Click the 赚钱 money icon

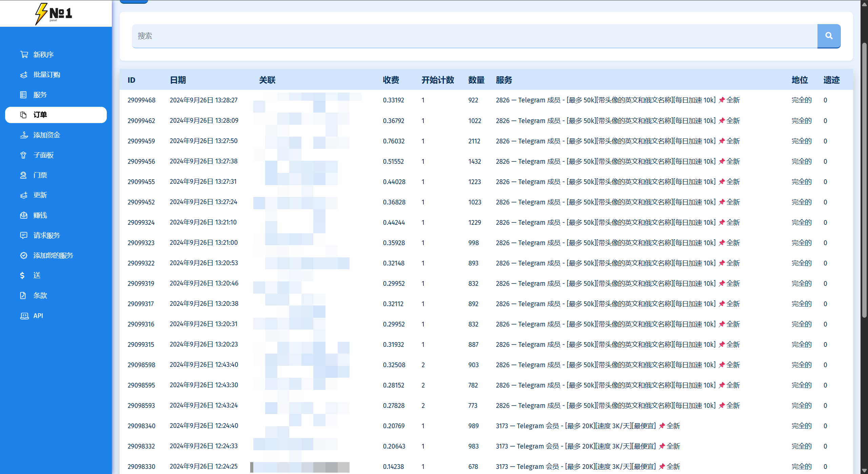[23, 215]
